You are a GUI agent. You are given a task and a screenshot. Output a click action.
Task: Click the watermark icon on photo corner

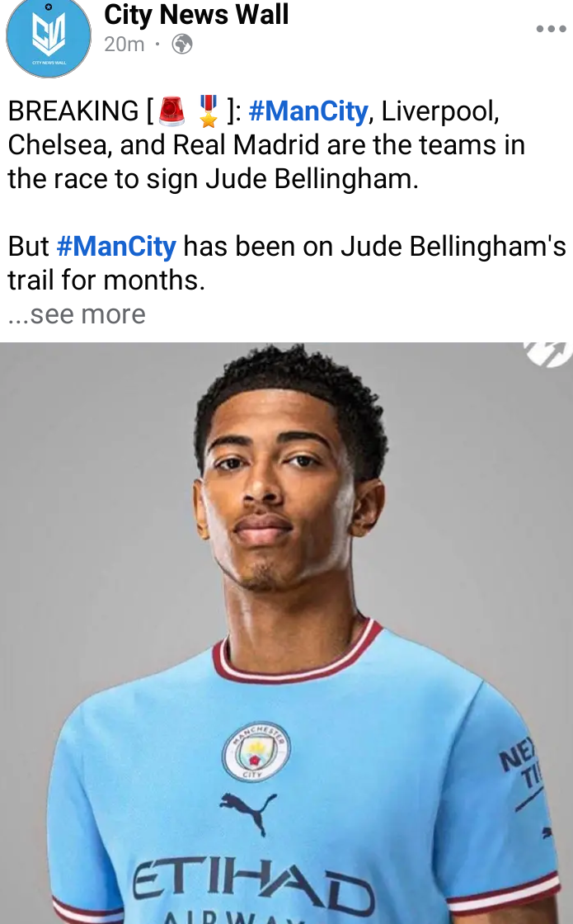click(x=547, y=354)
